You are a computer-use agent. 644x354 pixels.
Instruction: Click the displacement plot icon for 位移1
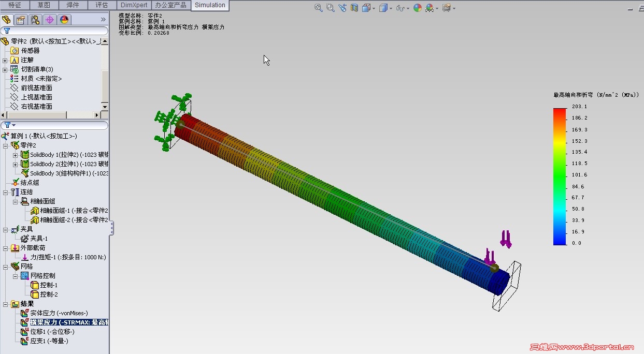[24, 332]
